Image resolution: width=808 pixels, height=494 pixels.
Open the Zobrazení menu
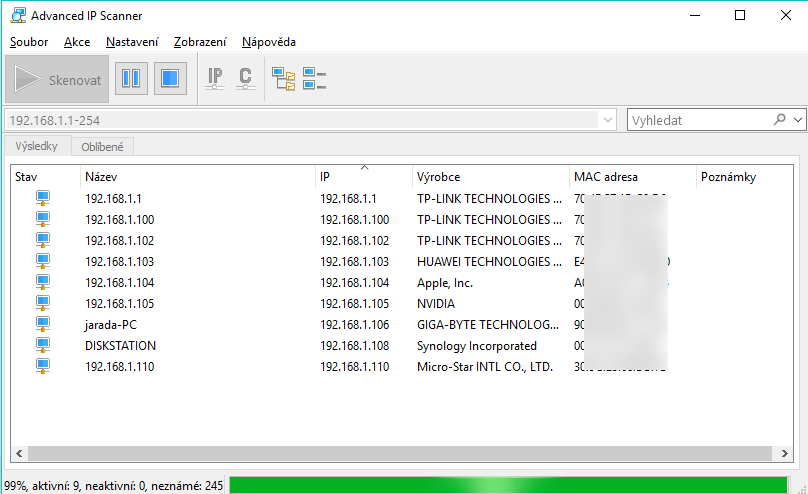point(200,42)
